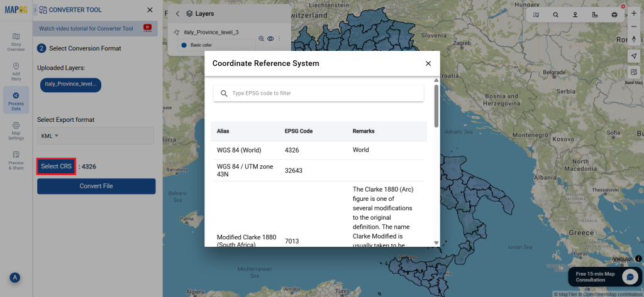Select EPSG code 32643 cell
Screen dimensions: 644x297
coord(293,170)
